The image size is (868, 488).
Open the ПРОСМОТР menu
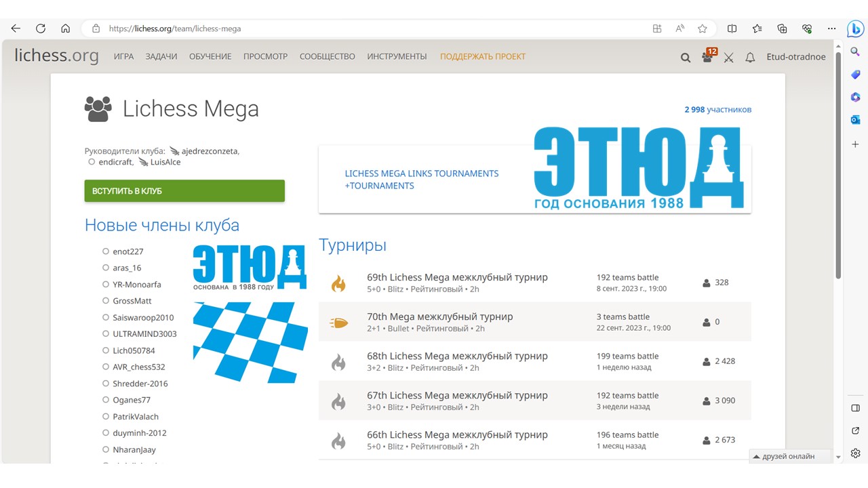tap(266, 57)
